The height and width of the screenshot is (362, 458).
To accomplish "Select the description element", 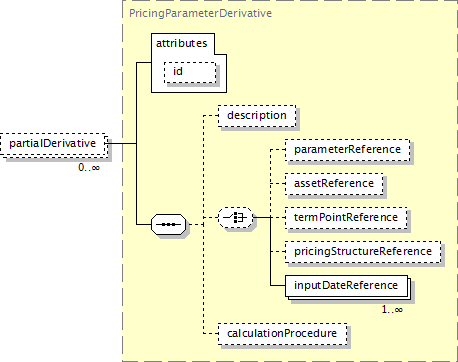I will click(257, 116).
